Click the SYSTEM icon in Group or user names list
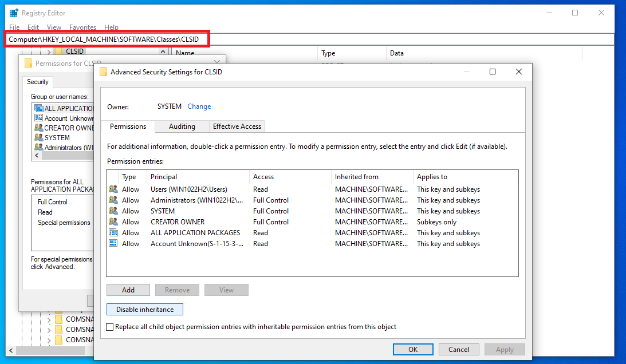 (39, 137)
